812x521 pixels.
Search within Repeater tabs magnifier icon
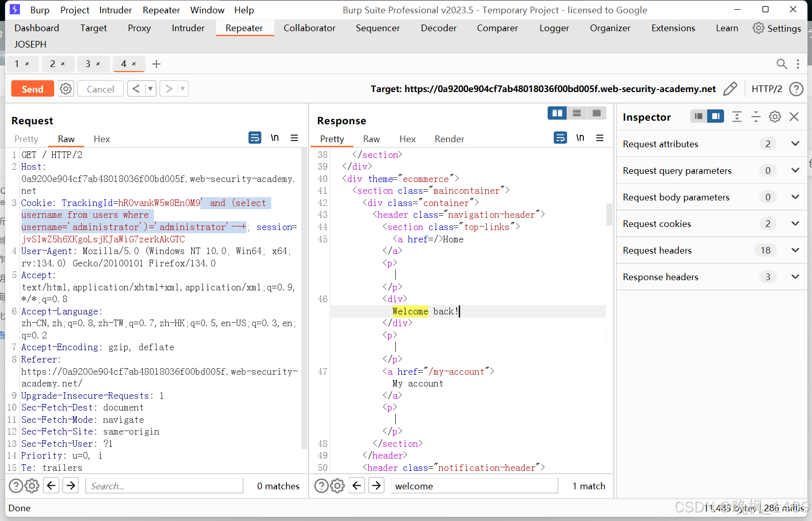(x=781, y=64)
